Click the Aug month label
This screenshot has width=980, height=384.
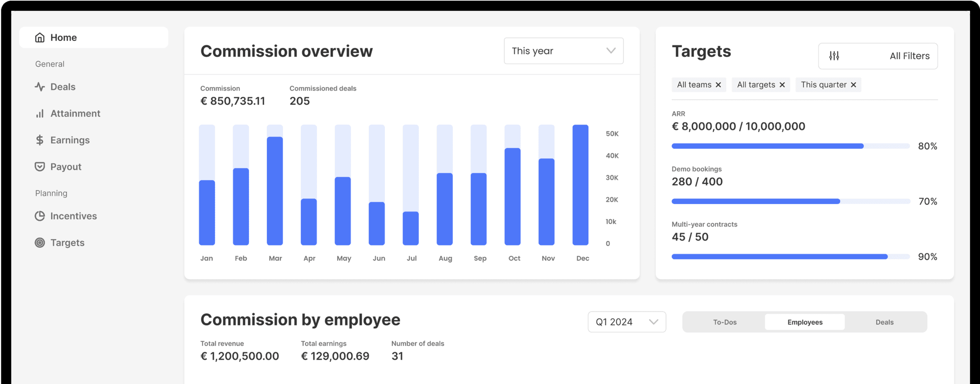445,259
